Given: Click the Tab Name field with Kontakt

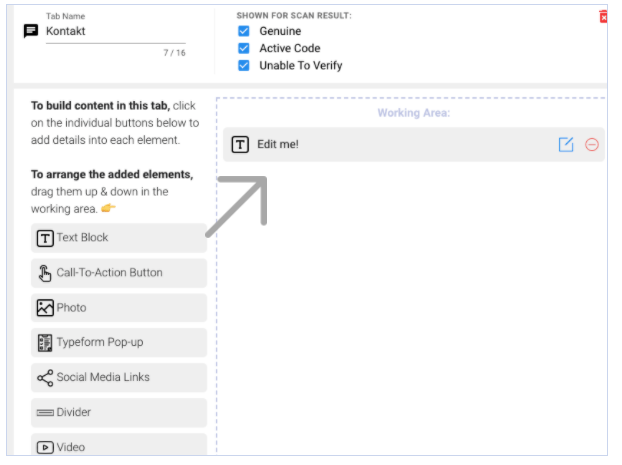Looking at the screenshot, I should [115, 31].
